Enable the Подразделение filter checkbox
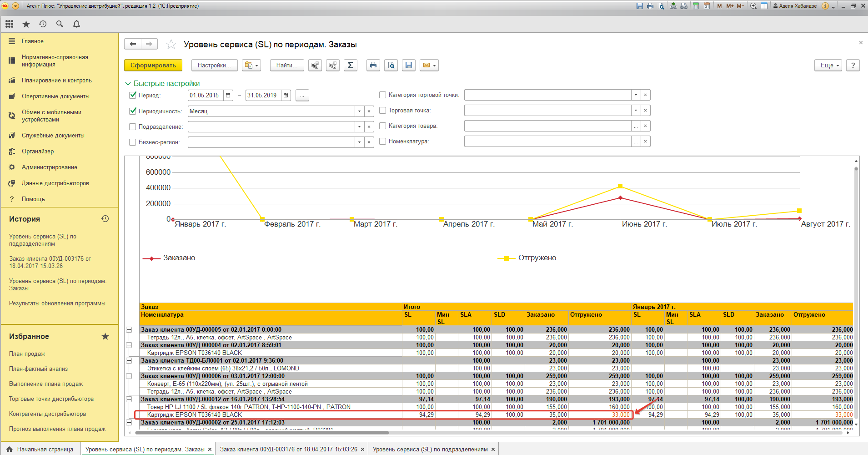Viewport: 868px width, 455px height. 133,127
